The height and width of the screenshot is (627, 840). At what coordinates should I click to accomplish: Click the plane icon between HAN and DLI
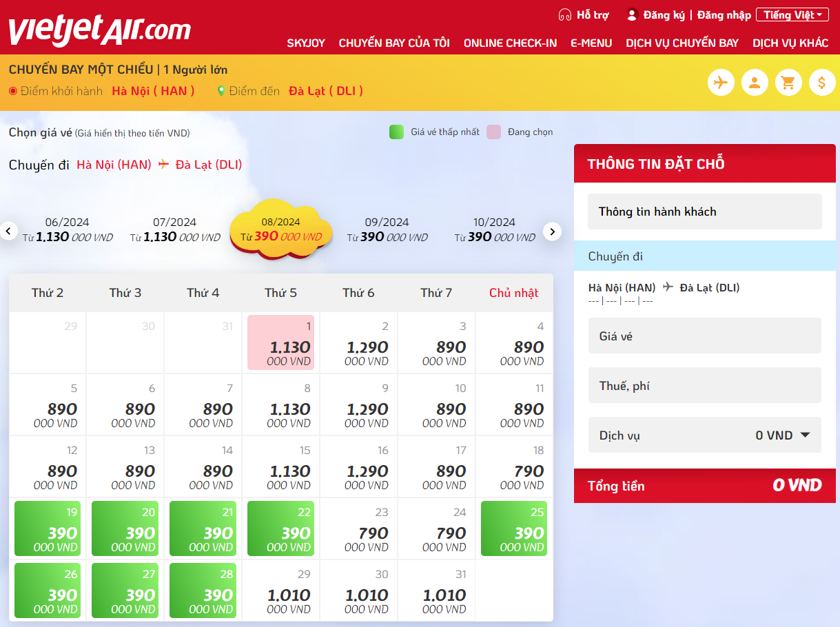163,165
